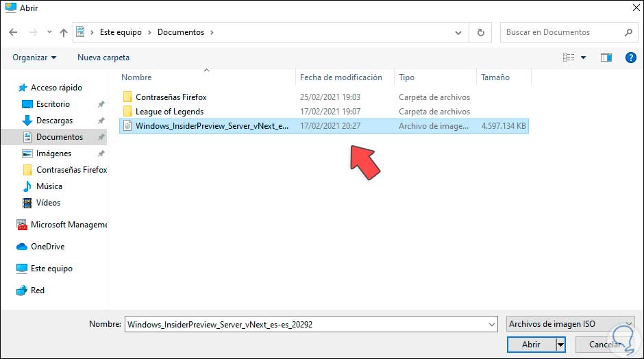Screen dimensions: 644x359
Task: Click the 'Archivo de image...' type cell
Action: (x=434, y=125)
